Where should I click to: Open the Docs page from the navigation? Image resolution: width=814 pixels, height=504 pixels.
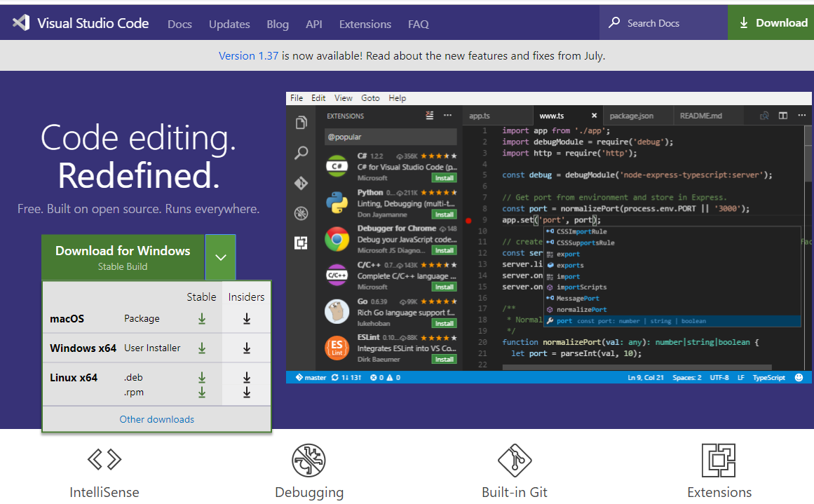point(179,23)
